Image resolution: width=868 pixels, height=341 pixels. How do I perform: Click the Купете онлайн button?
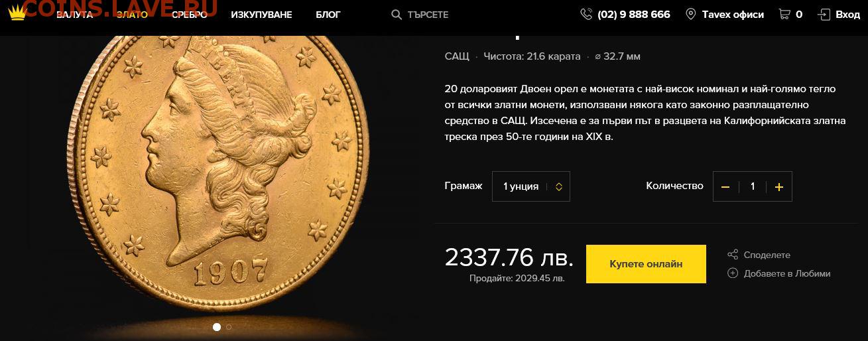pyautogui.click(x=646, y=264)
